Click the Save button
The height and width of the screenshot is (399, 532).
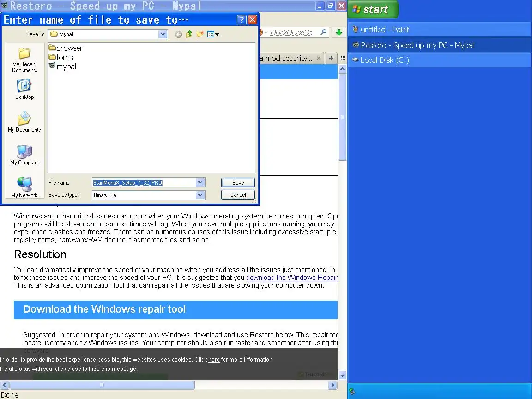tap(238, 182)
